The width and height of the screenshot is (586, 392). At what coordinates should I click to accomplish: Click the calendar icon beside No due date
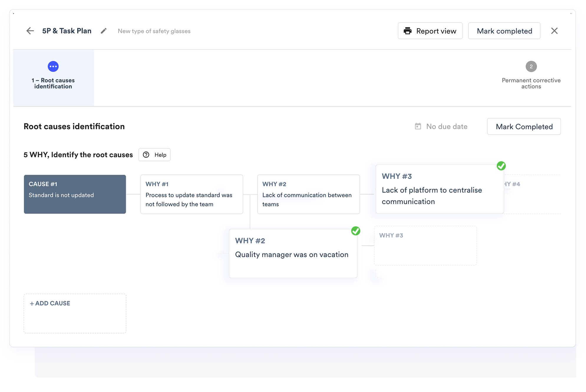(418, 126)
